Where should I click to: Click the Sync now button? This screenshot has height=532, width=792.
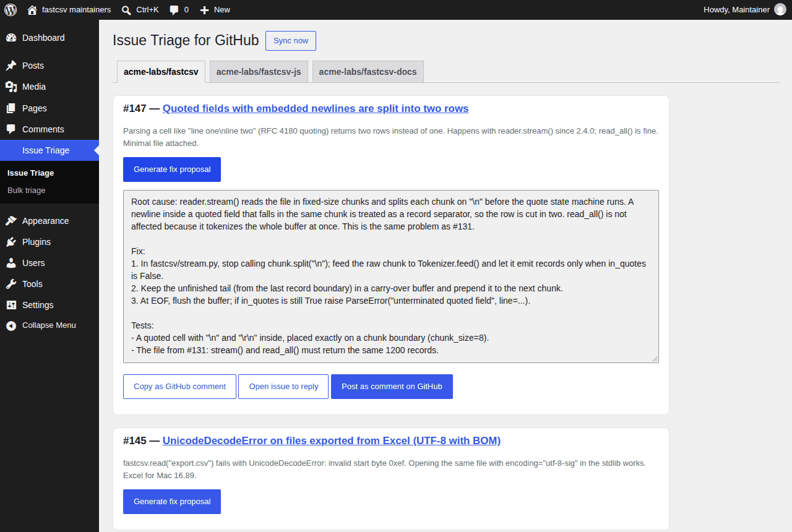click(291, 41)
